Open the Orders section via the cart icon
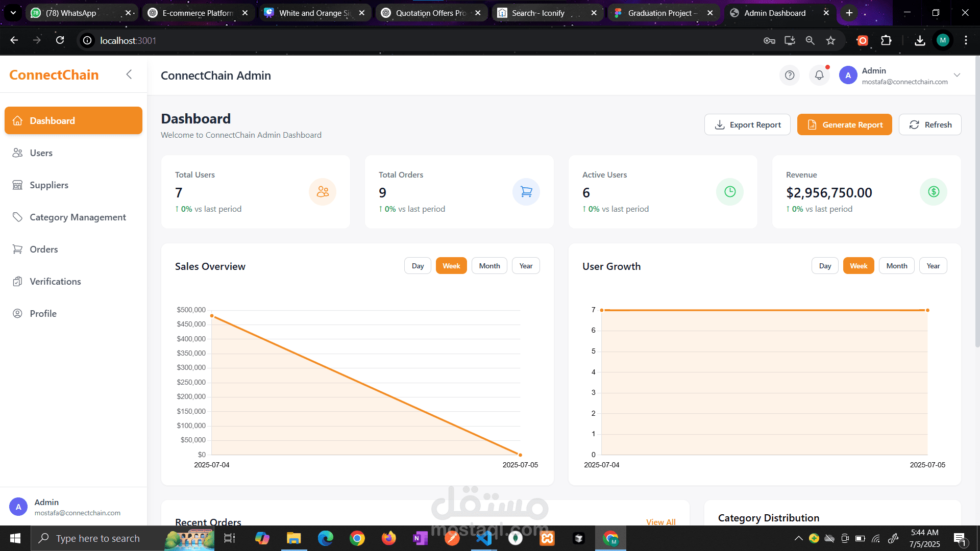Image resolution: width=980 pixels, height=551 pixels. 18,249
